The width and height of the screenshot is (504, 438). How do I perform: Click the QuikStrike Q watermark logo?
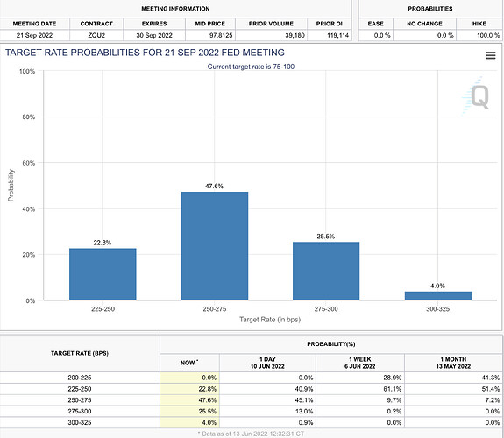476,96
